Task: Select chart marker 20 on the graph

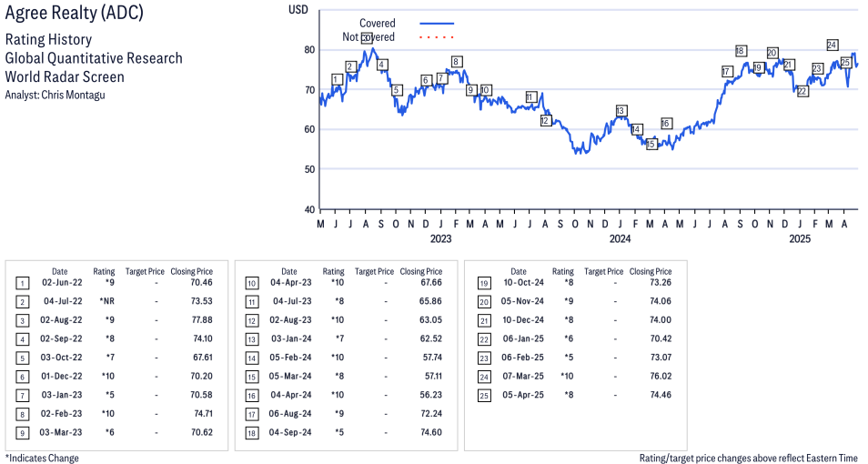Action: [x=772, y=53]
